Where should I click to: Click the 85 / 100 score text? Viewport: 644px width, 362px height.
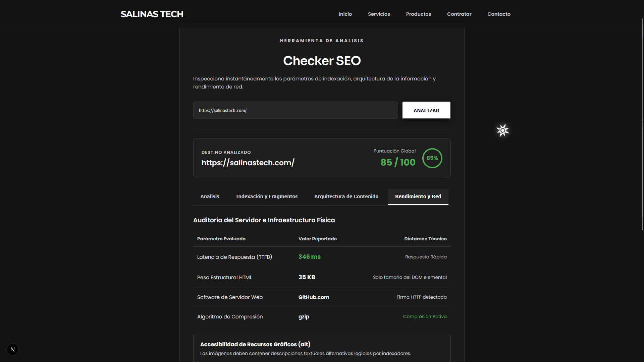pos(398,162)
